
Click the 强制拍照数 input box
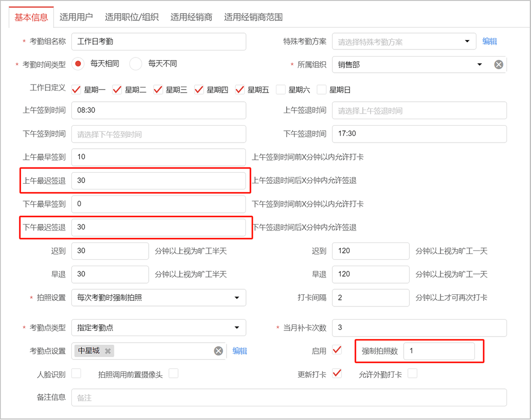[439, 351]
